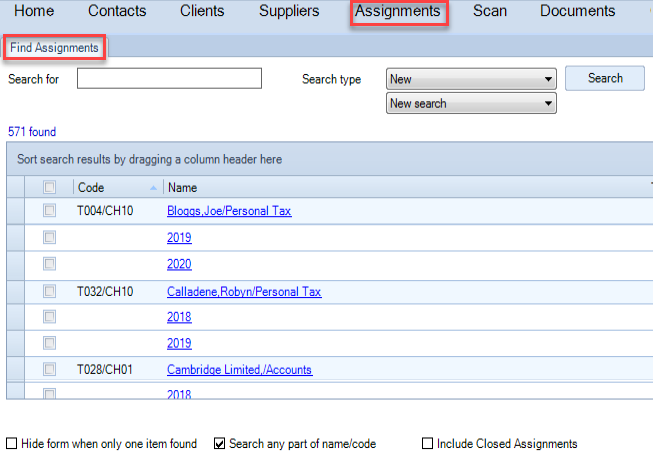This screenshot has width=653, height=465.
Task: Open the New search dropdown
Action: pyautogui.click(x=471, y=103)
